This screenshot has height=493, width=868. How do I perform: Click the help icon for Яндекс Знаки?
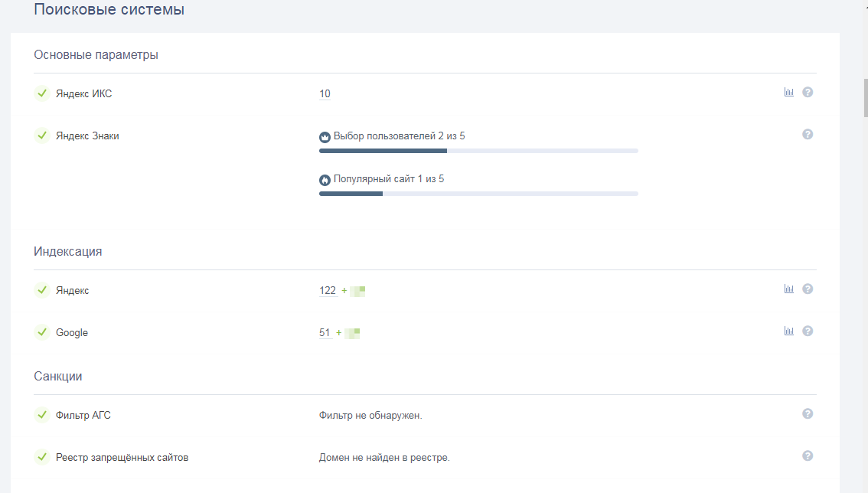pos(808,135)
